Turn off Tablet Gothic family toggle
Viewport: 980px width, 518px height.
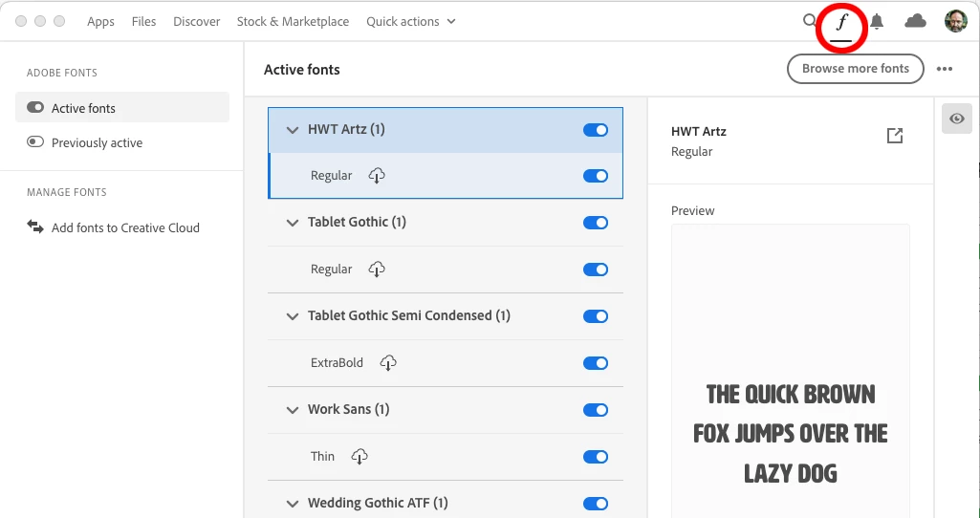pyautogui.click(x=596, y=223)
